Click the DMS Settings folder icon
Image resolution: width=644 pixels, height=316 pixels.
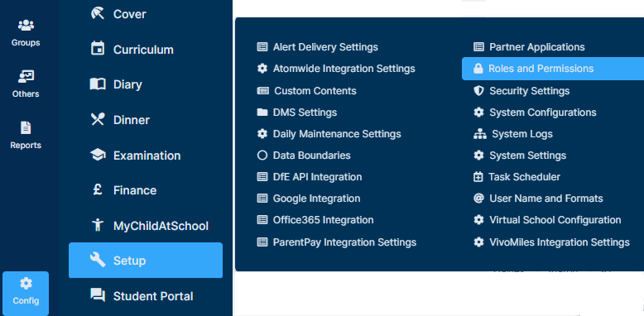pyautogui.click(x=262, y=112)
